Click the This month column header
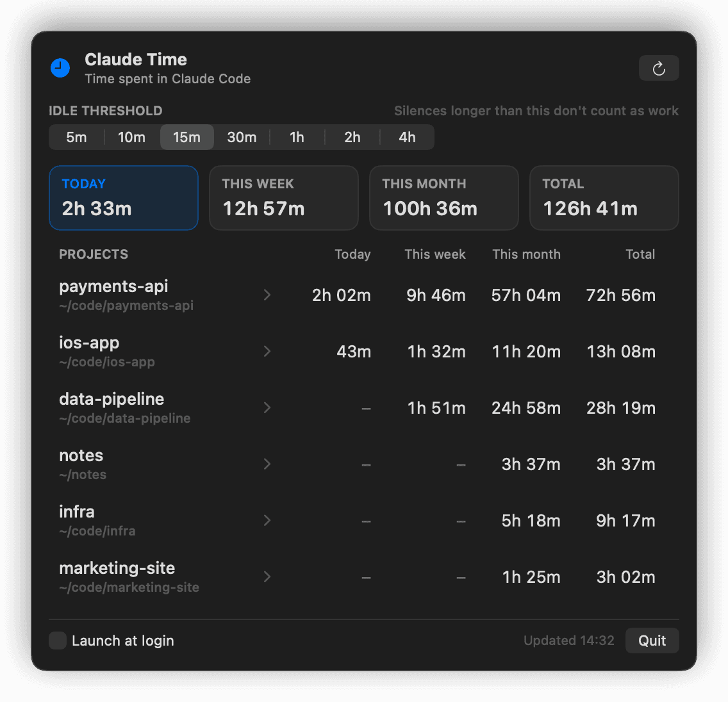 527,254
